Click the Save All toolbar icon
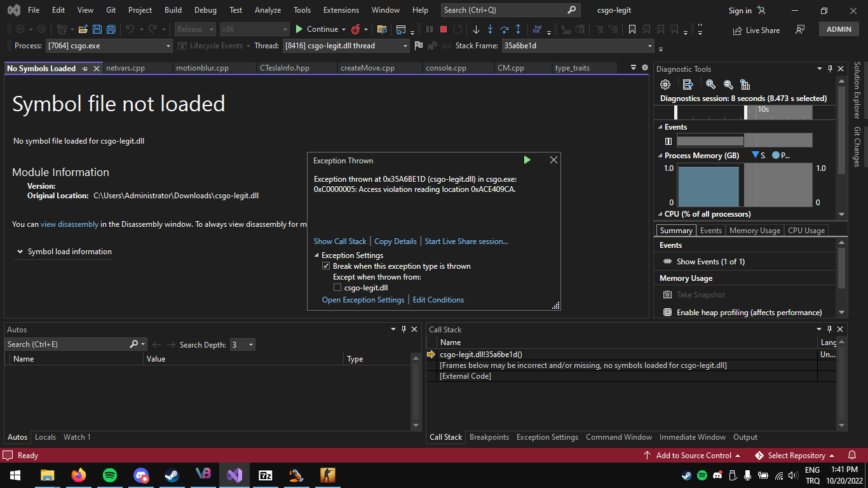Image resolution: width=868 pixels, height=488 pixels. [x=111, y=29]
